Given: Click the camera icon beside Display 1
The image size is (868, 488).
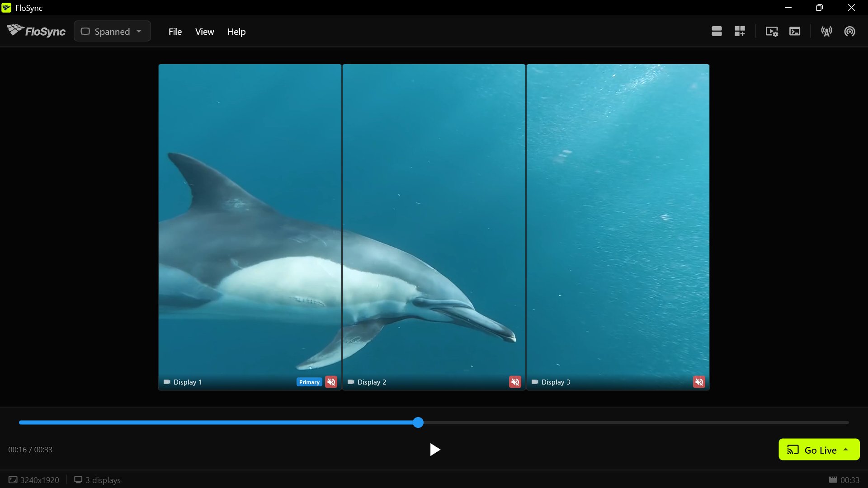Looking at the screenshot, I should 167,382.
